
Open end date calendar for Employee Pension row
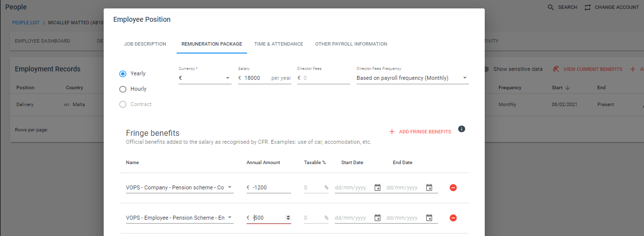coord(429,218)
